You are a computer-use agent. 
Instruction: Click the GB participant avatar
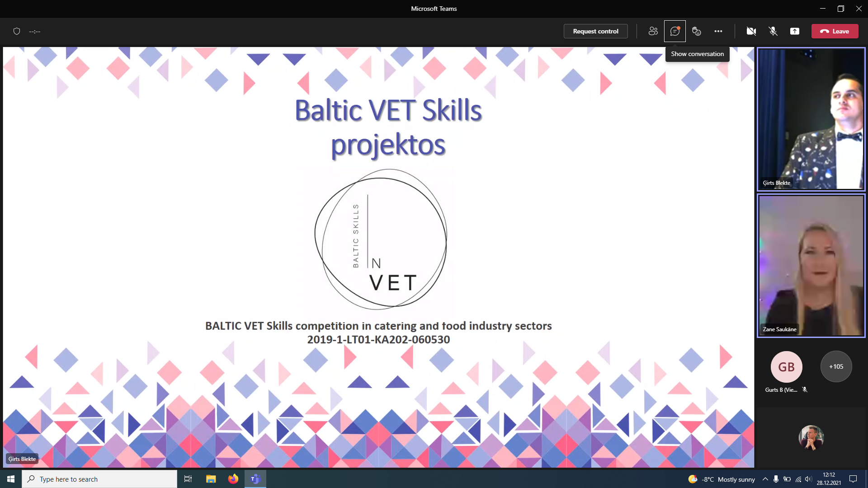(x=786, y=366)
